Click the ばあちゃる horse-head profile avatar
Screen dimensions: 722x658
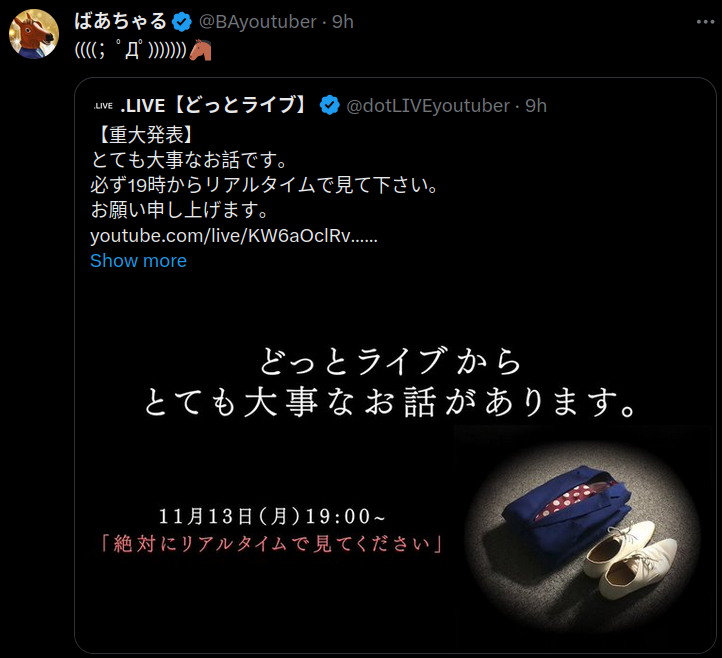[34, 34]
